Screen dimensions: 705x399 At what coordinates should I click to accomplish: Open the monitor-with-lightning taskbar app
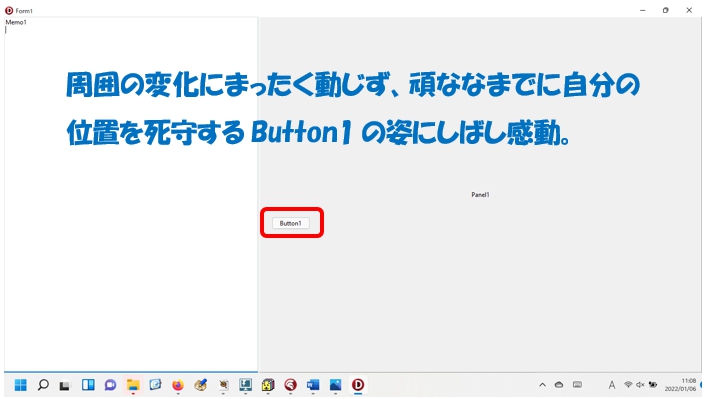click(x=245, y=385)
